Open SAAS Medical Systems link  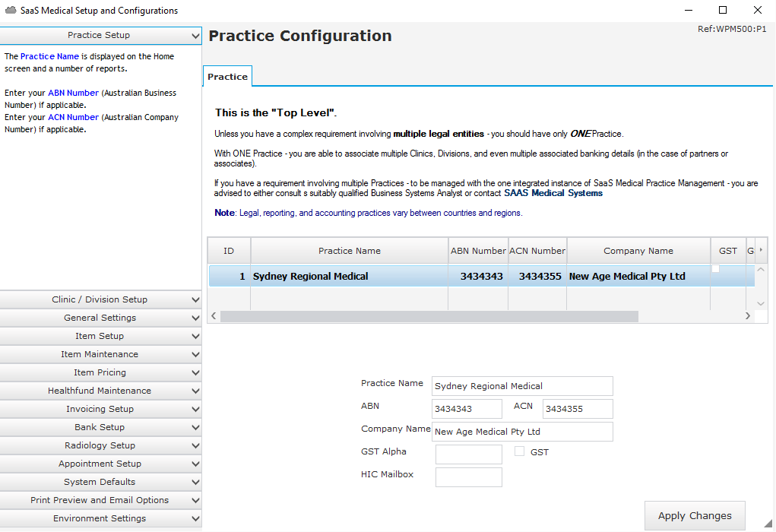553,193
